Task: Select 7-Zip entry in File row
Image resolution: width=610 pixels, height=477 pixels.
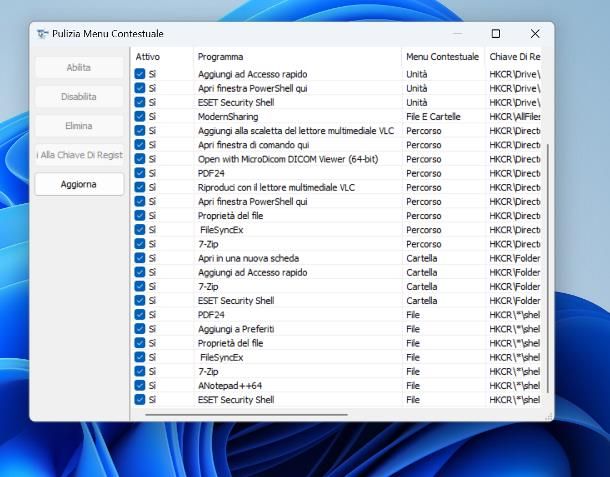Action: click(x=208, y=372)
